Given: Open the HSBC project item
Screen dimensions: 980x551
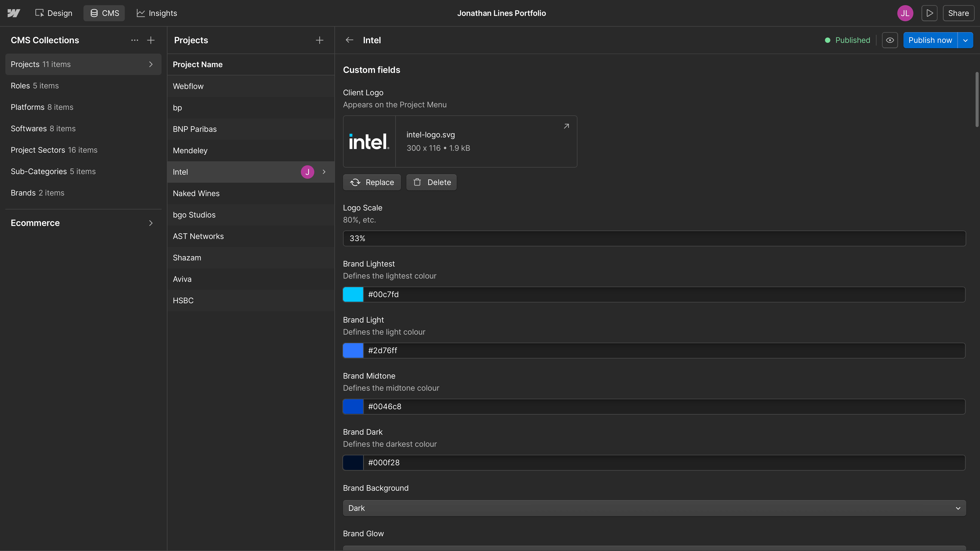Looking at the screenshot, I should [x=251, y=301].
